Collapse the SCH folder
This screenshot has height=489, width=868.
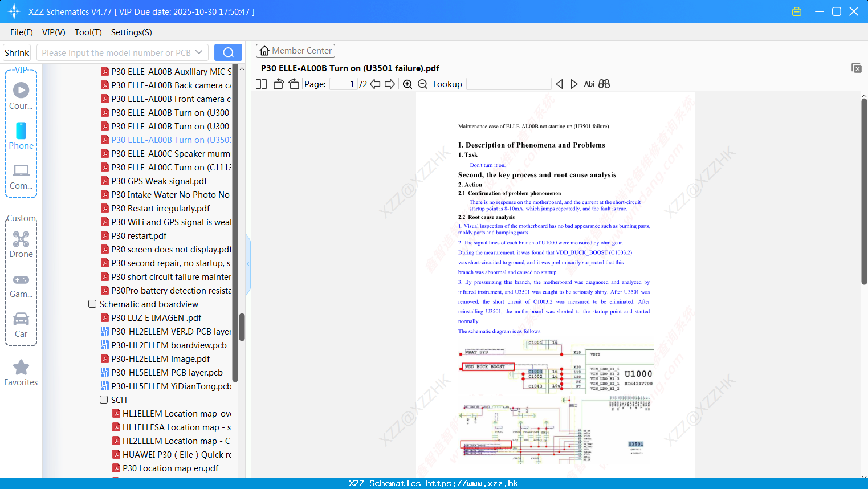[x=104, y=400]
